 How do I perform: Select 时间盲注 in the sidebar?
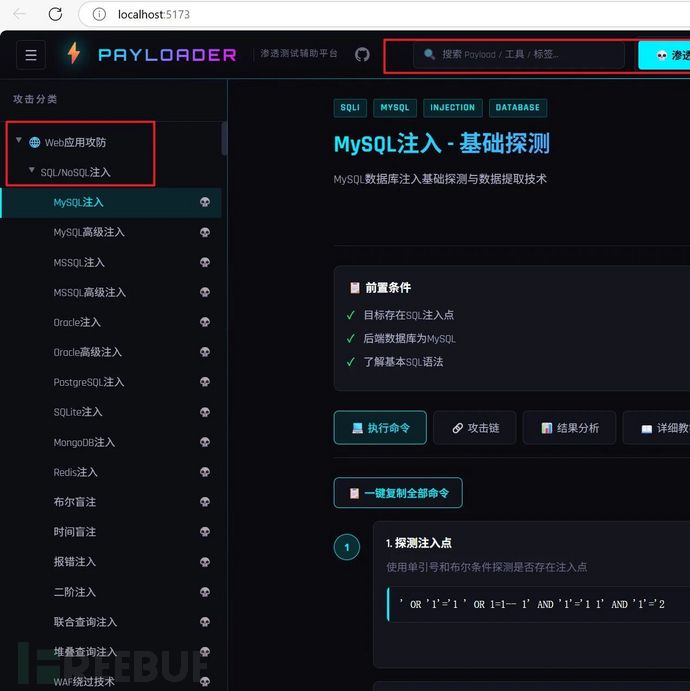tap(111, 532)
